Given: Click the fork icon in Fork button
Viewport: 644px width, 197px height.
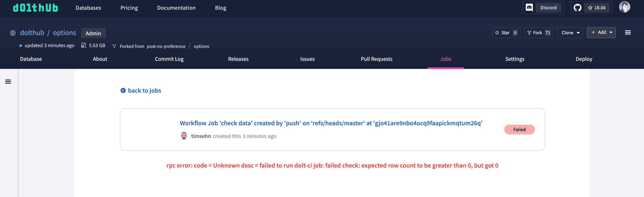Looking at the screenshot, I should click(x=529, y=33).
